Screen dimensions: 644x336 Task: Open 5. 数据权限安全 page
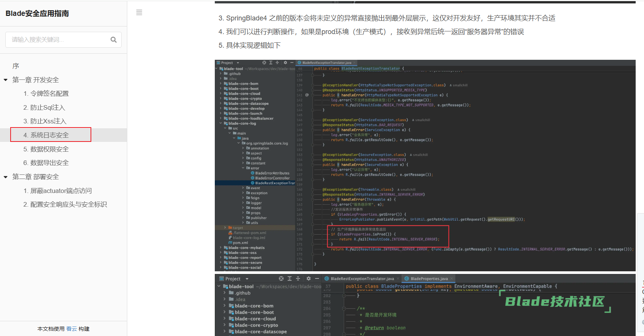pos(46,149)
